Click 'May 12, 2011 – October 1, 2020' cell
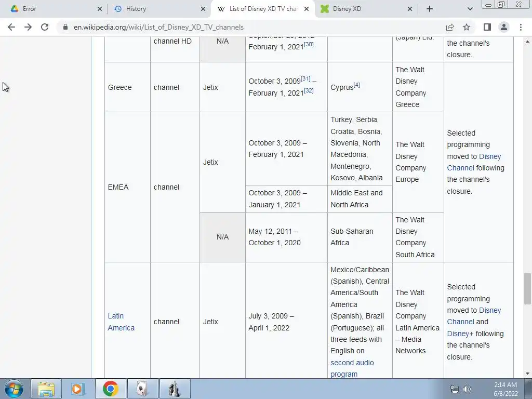The image size is (532, 399). tap(286, 237)
